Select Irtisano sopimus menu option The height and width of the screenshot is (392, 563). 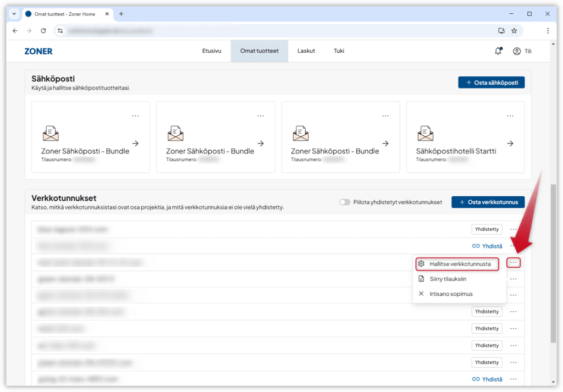[451, 294]
